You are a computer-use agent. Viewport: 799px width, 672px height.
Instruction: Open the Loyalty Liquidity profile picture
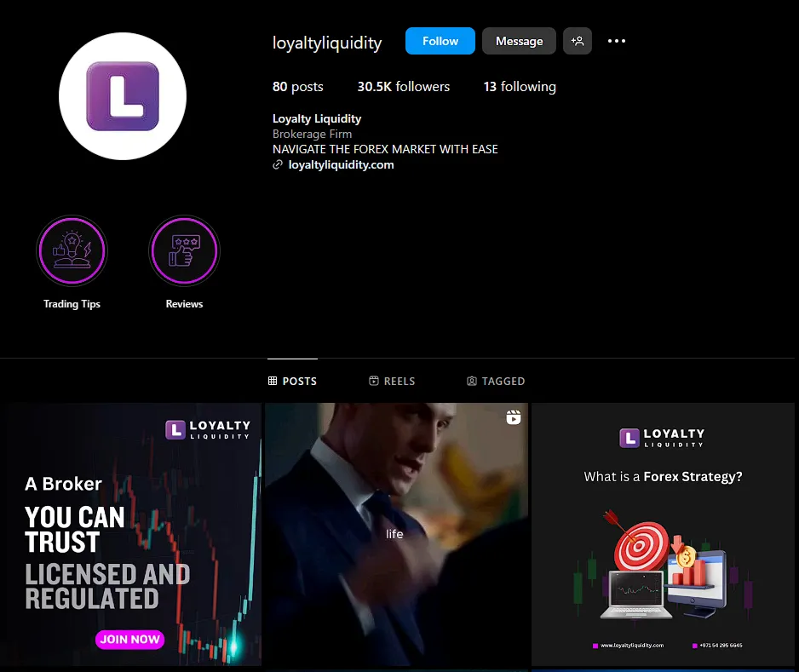pos(123,96)
